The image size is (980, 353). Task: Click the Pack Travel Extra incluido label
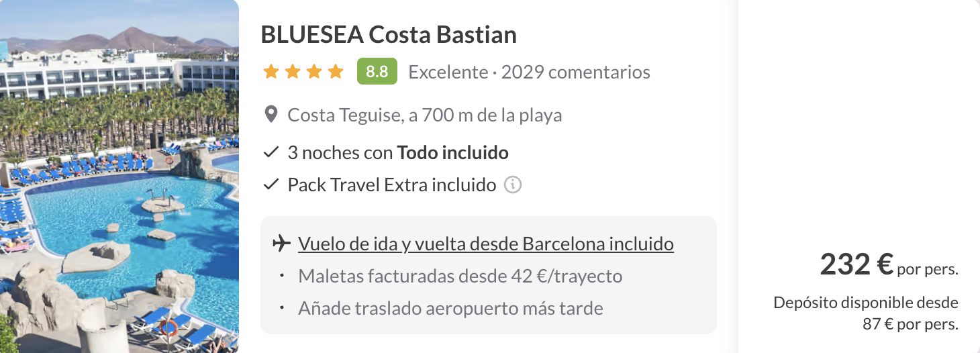(391, 185)
